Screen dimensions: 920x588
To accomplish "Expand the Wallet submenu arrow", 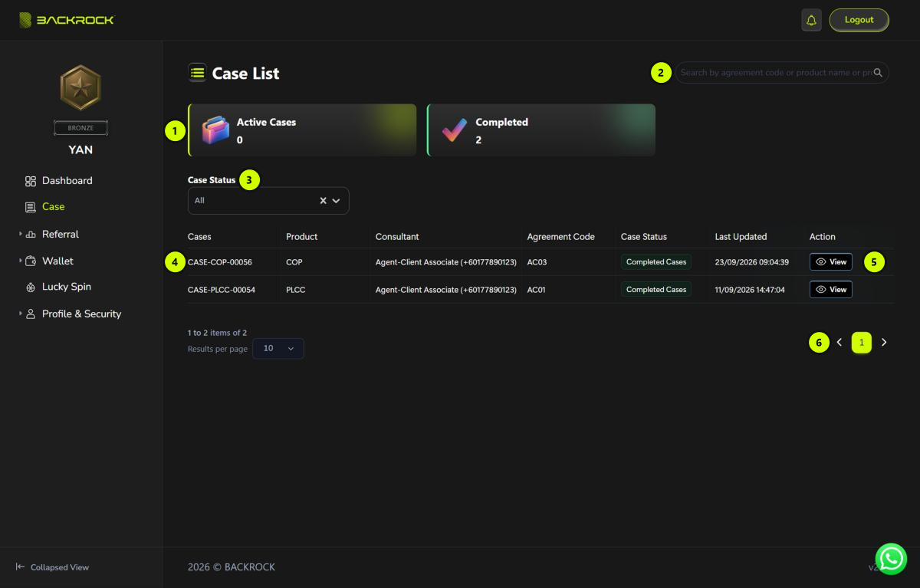I will pos(21,261).
